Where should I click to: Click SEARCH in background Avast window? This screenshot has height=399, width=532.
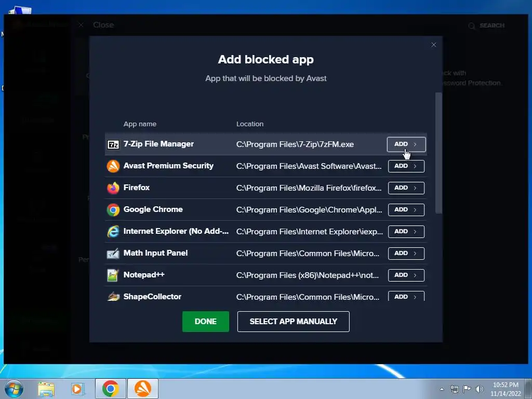486,25
